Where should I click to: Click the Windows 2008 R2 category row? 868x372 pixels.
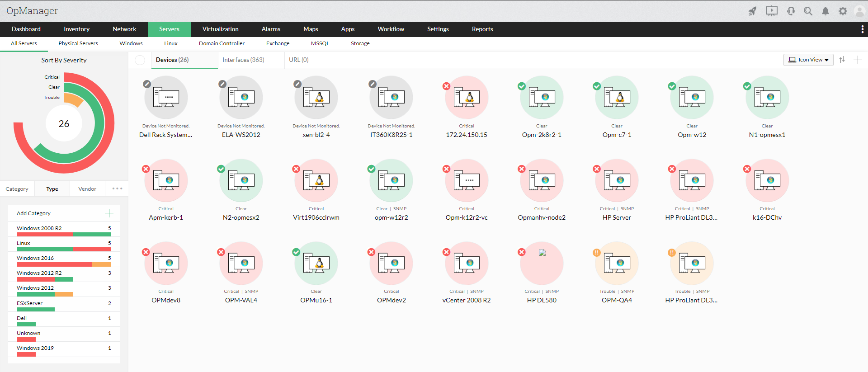tap(64, 229)
